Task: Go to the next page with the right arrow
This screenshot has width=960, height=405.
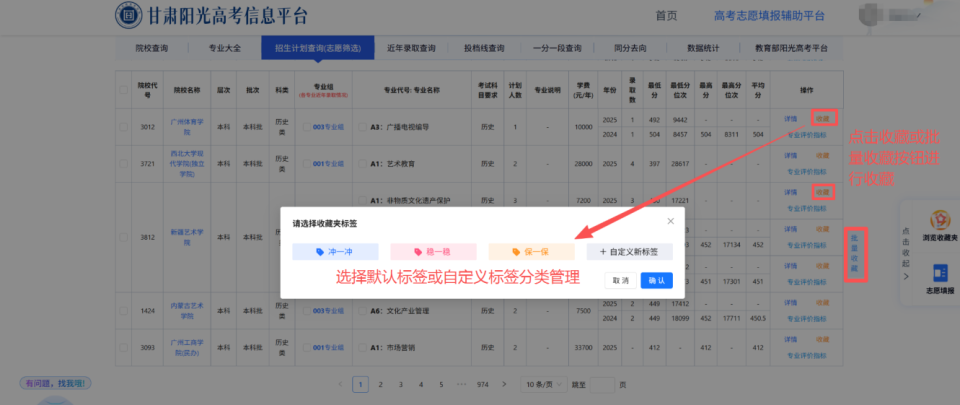Action: point(503,384)
